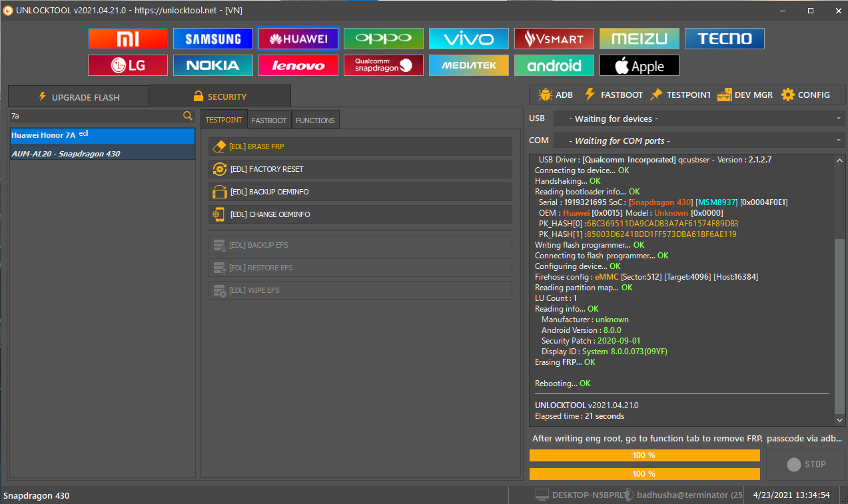This screenshot has height=504, width=848.
Task: Select the Huawei brand tile
Action: point(298,39)
